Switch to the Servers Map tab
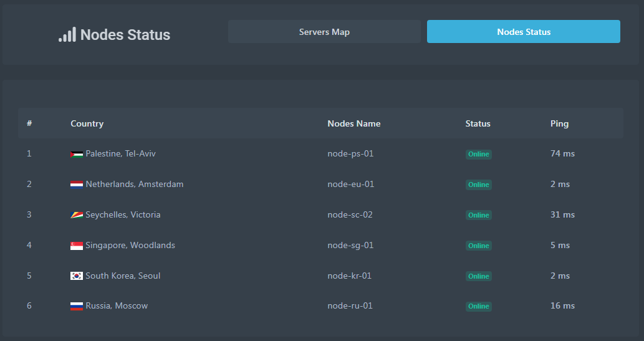 324,32
